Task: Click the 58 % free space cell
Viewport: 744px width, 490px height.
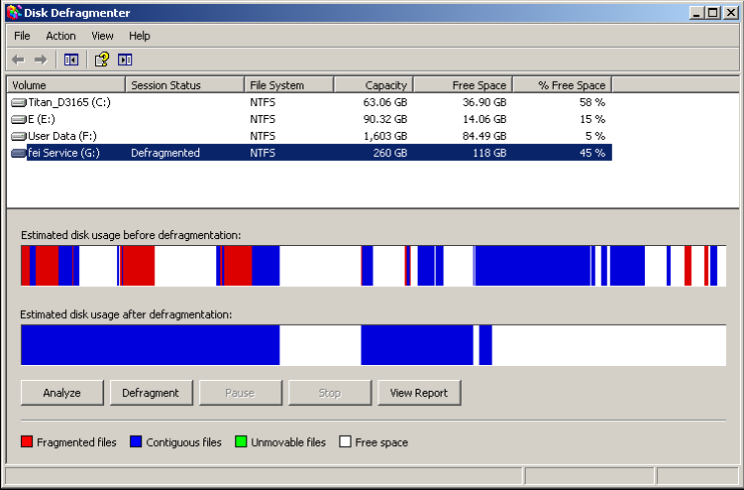Action: (x=592, y=102)
